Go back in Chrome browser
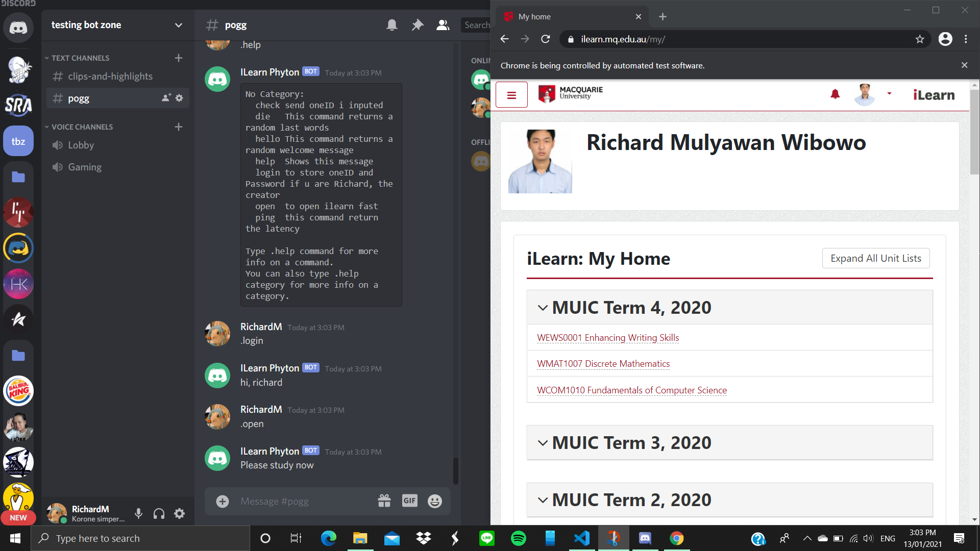 [504, 39]
